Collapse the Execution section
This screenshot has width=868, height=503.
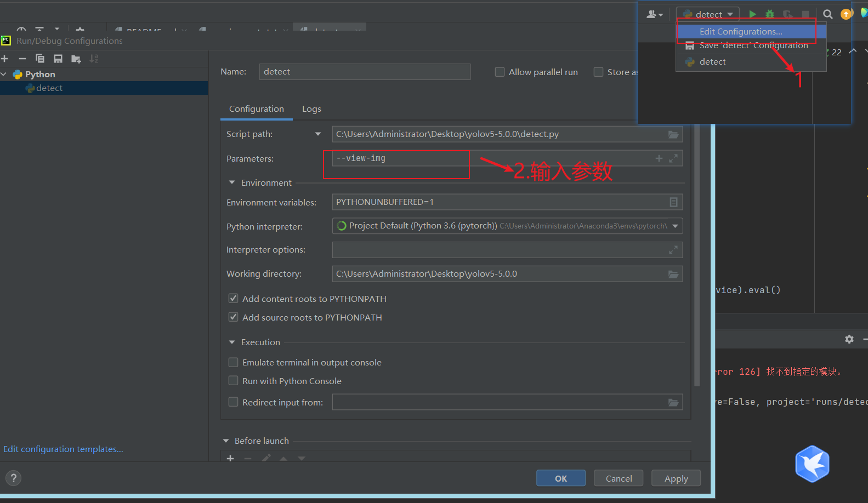232,342
